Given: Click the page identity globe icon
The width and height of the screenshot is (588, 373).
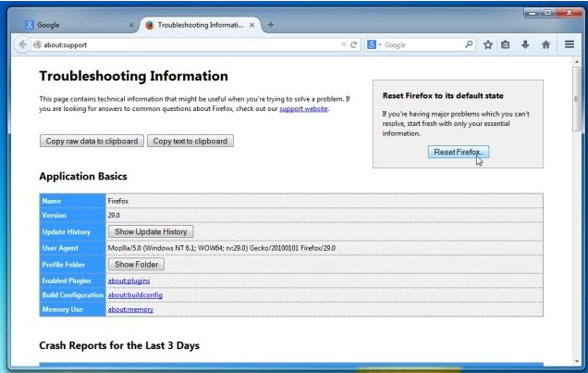Looking at the screenshot, I should (x=37, y=44).
